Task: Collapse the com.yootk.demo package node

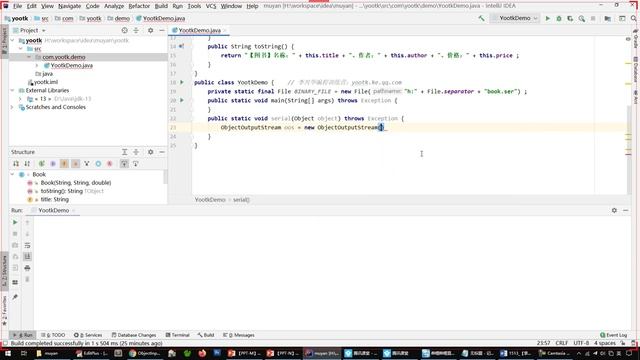Action: click(29, 57)
